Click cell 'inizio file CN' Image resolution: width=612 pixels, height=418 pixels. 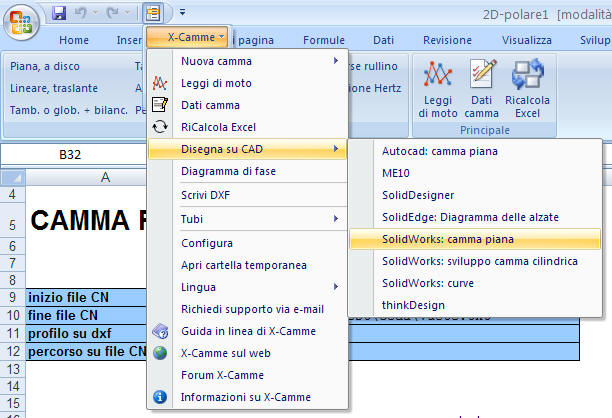86,297
